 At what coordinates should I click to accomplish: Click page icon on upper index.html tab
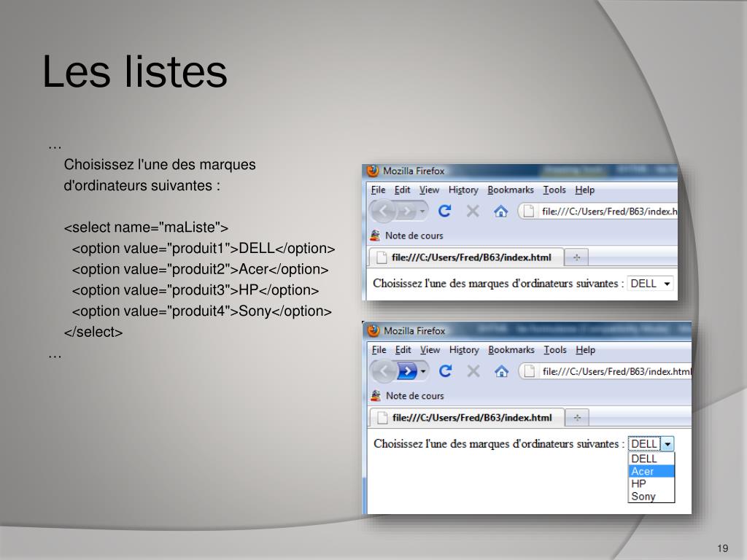(x=381, y=257)
